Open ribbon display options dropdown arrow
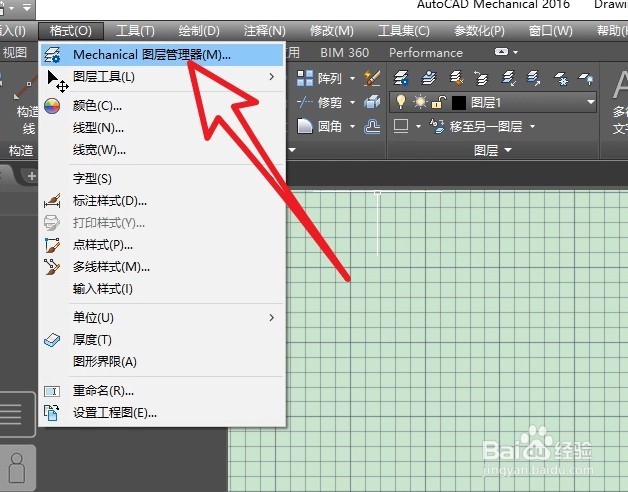 click(516, 52)
